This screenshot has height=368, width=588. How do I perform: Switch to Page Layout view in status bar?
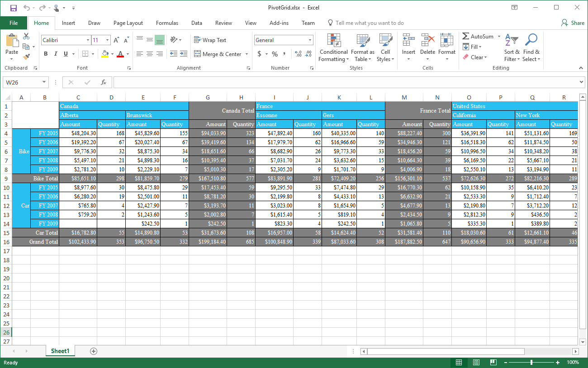click(476, 363)
